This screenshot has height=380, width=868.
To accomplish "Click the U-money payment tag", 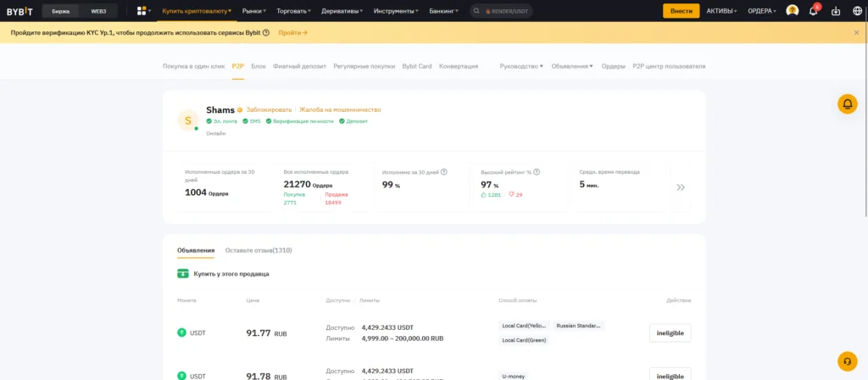I will click(x=513, y=376).
